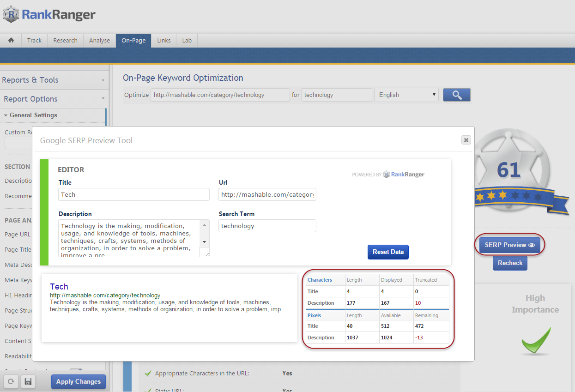Expand the Reports & Tools panel
The width and height of the screenshot is (575, 392).
53,80
